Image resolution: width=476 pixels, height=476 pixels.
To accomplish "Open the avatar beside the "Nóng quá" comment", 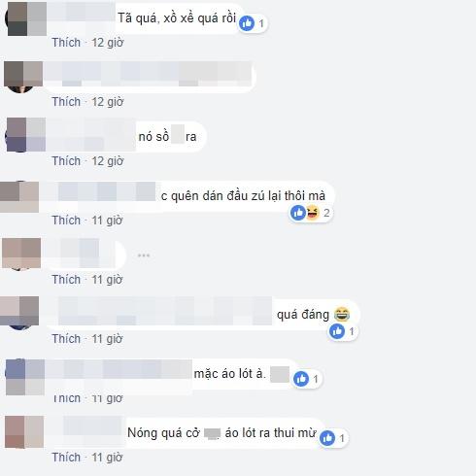I will pos(24,432).
